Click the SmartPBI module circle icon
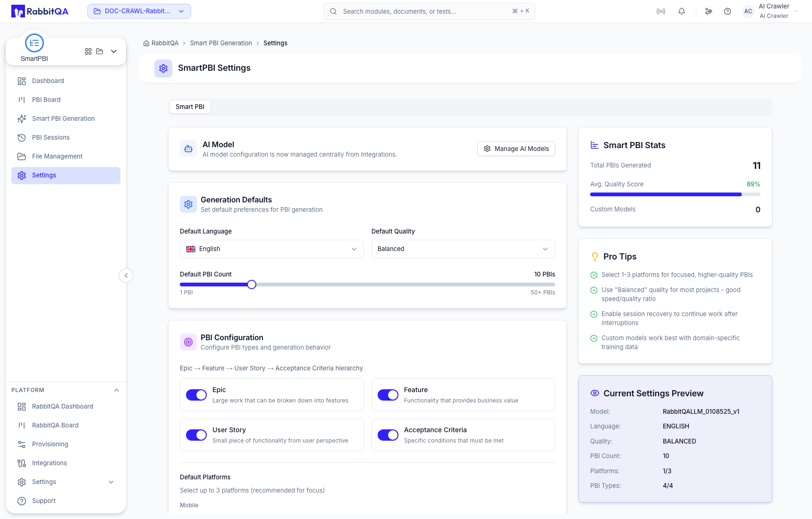The image size is (812, 519). click(x=34, y=43)
